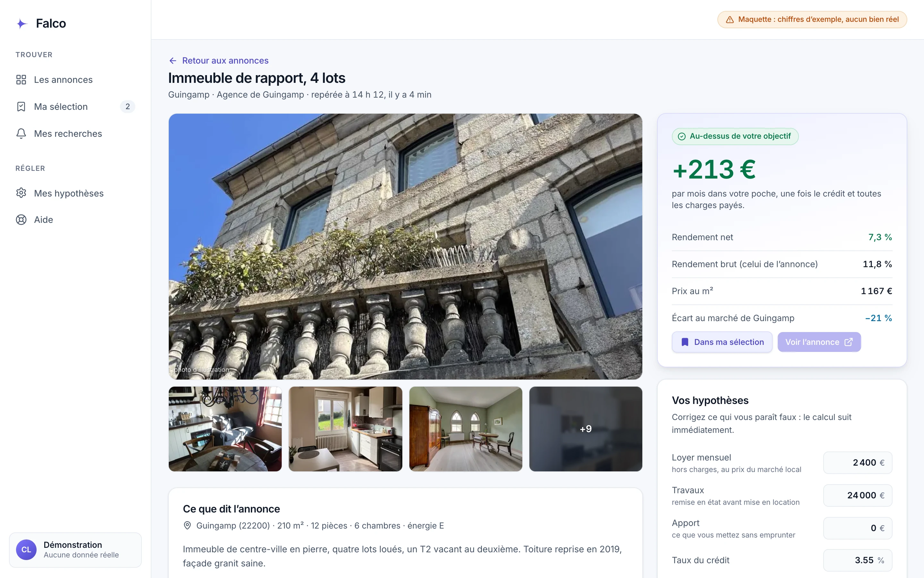The image size is (924, 578).
Task: Toggle the Dans ma sélection bookmark button
Action: click(x=722, y=342)
